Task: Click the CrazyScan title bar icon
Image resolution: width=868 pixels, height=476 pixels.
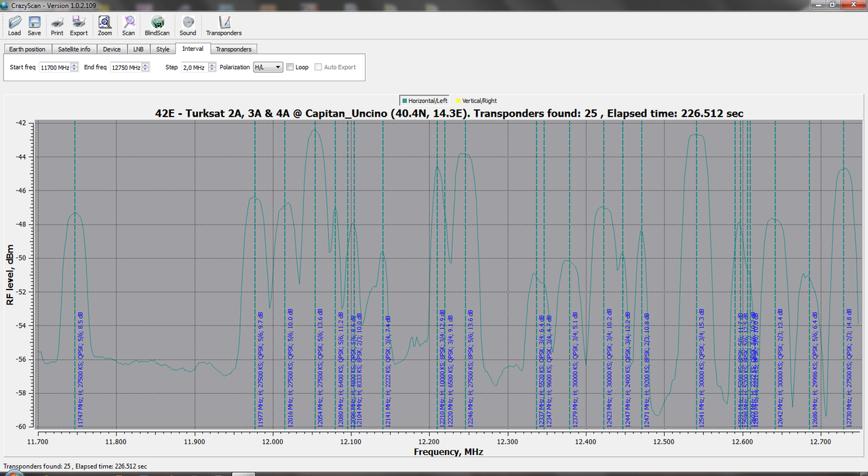Action: coord(5,5)
